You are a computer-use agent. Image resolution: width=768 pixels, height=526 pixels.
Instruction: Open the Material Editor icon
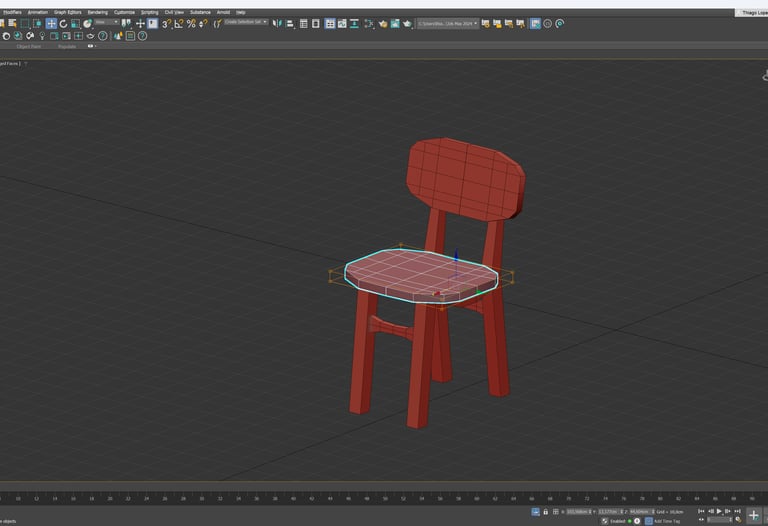(x=368, y=23)
